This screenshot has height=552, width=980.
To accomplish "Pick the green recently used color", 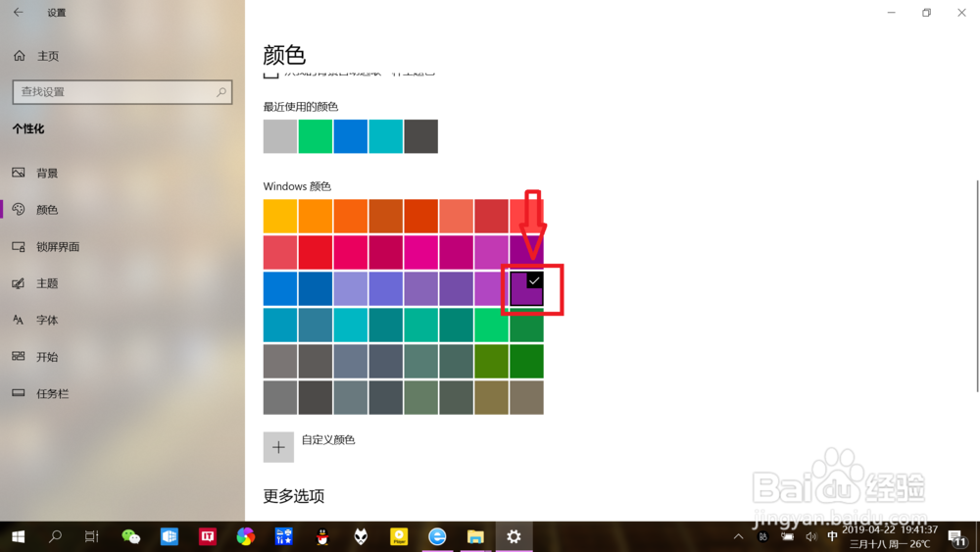I will (315, 136).
